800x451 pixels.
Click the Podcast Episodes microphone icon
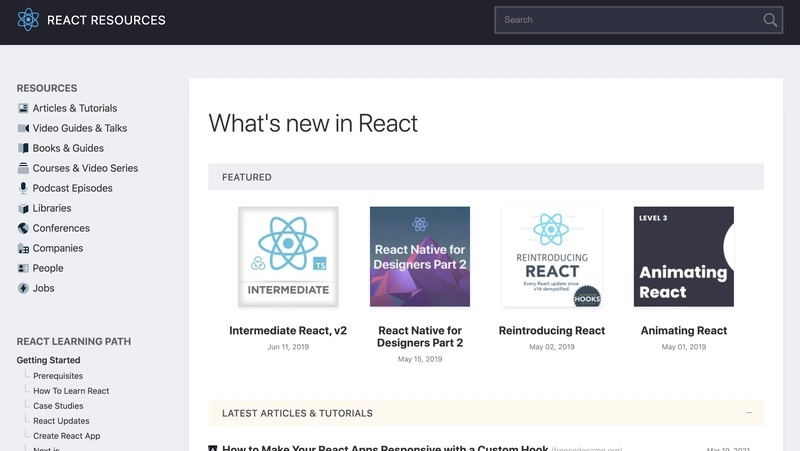point(23,188)
